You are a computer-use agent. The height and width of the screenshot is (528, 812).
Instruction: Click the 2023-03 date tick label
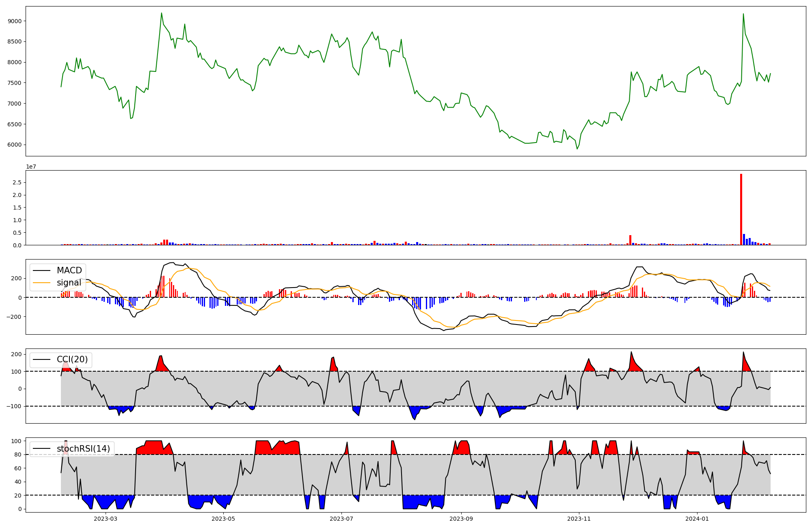(106, 519)
